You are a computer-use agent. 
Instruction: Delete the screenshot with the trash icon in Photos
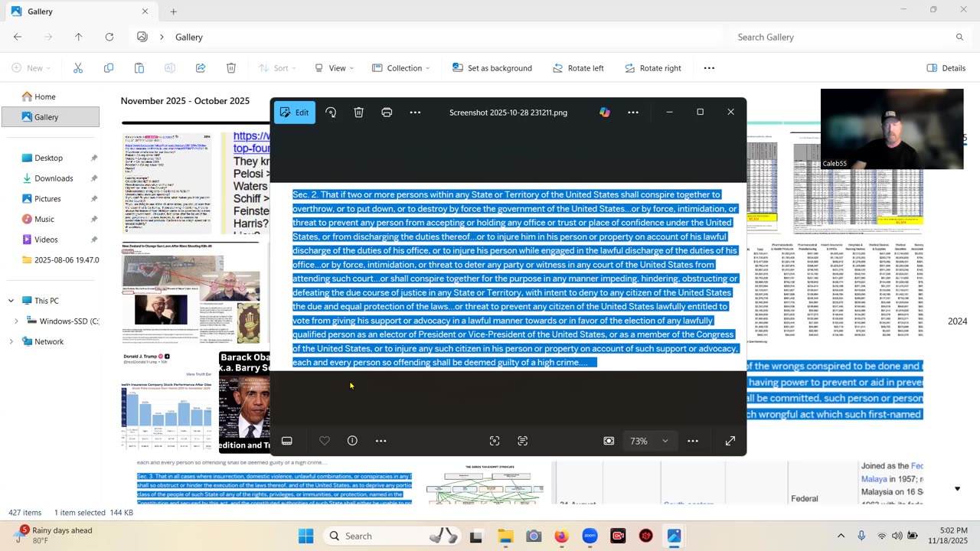click(358, 112)
